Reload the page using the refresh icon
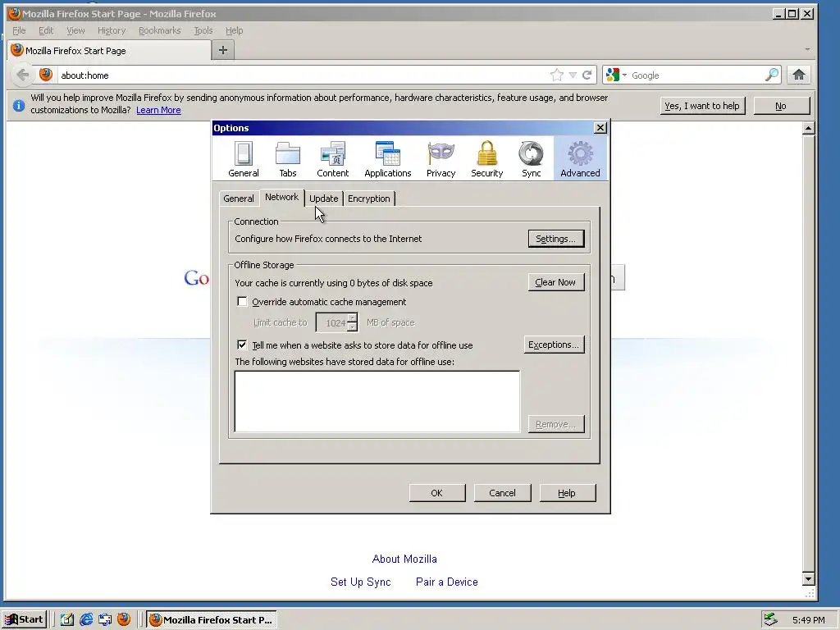 587,75
